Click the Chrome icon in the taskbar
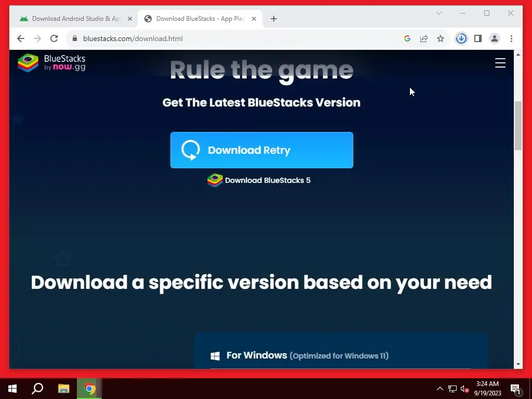Viewport: 532px width, 399px height. pyautogui.click(x=89, y=389)
